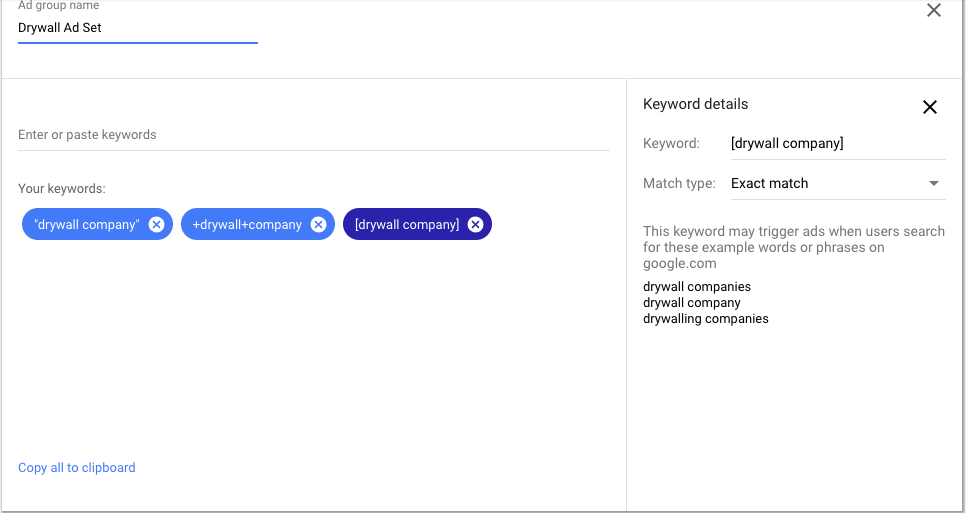Edit the Keyword field in details panel

[x=838, y=143]
